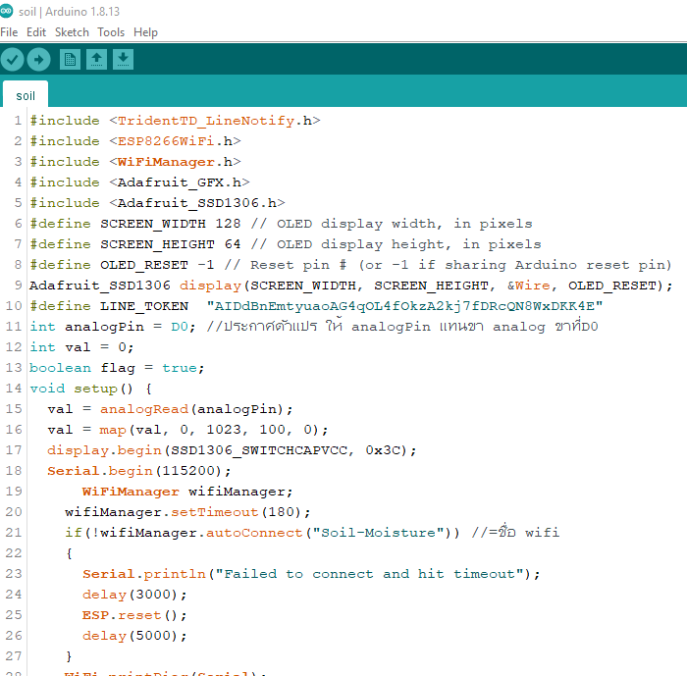Image resolution: width=687 pixels, height=676 pixels.
Task: Select the soil sketch tab
Action: pos(26,96)
